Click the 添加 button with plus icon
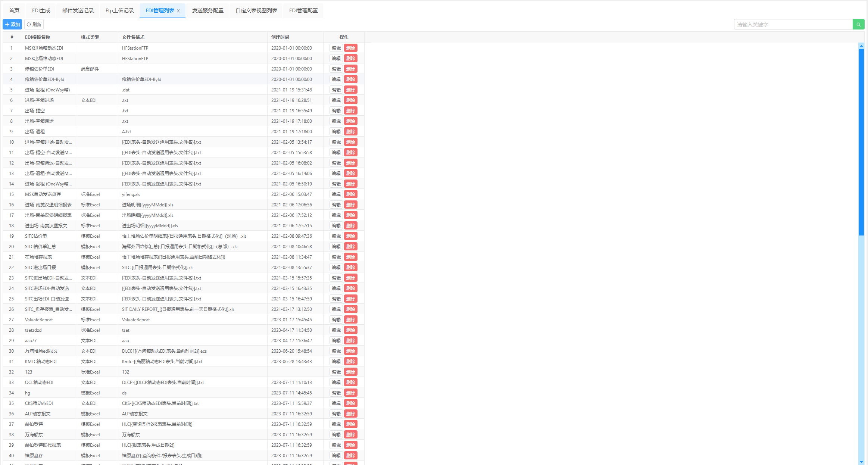This screenshot has height=465, width=868. 12,25
